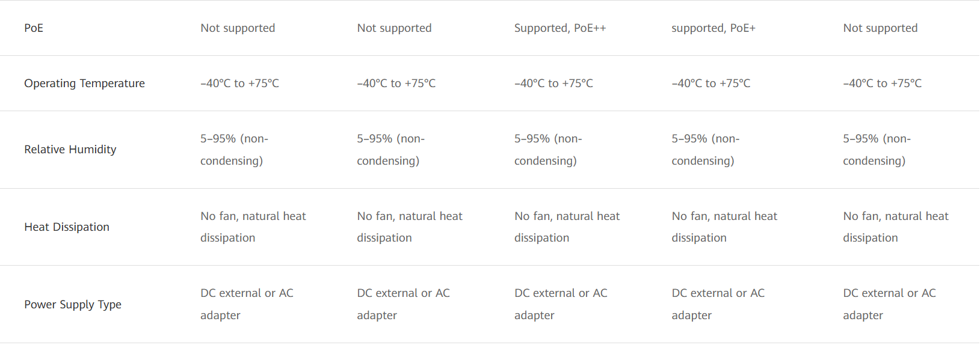Image resolution: width=980 pixels, height=345 pixels.
Task: Click the last column's heat dissipation text
Action: pyautogui.click(x=895, y=227)
